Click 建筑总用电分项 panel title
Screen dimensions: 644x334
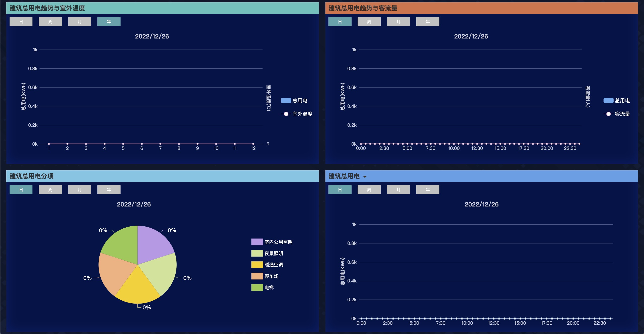tap(31, 176)
